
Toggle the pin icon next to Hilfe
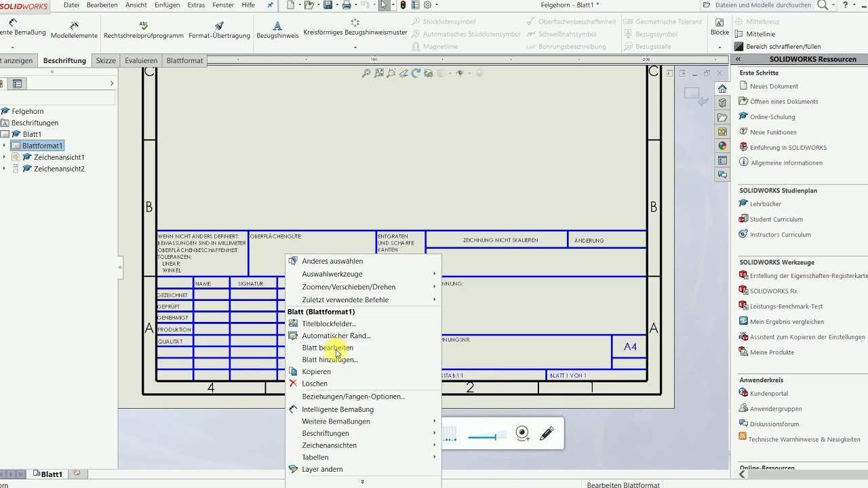coord(271,5)
